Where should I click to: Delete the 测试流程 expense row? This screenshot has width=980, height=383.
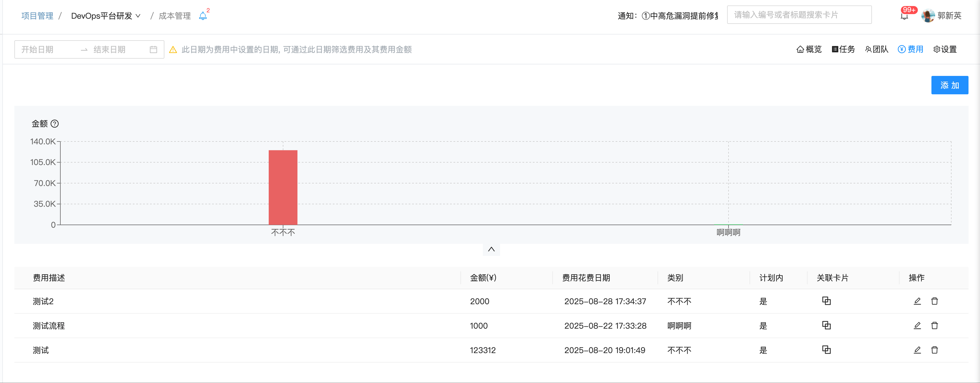coord(934,325)
